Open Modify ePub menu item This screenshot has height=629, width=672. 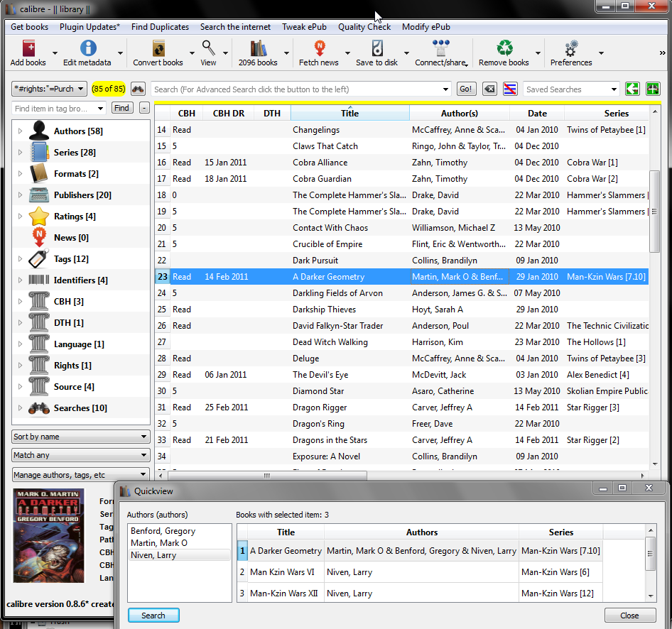(x=426, y=26)
